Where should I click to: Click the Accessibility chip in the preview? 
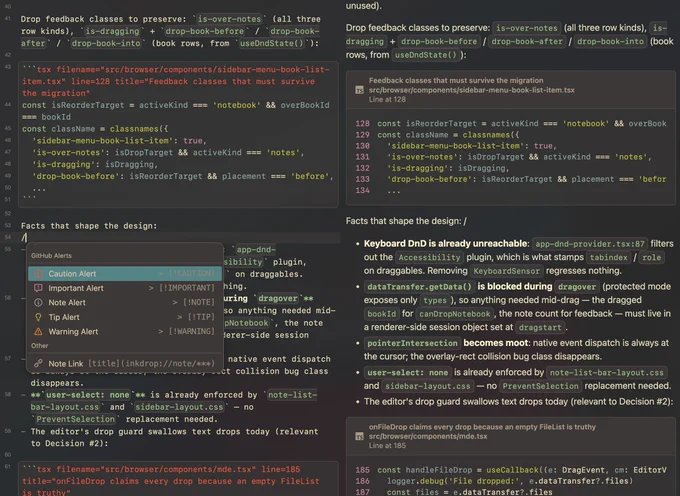click(x=429, y=258)
